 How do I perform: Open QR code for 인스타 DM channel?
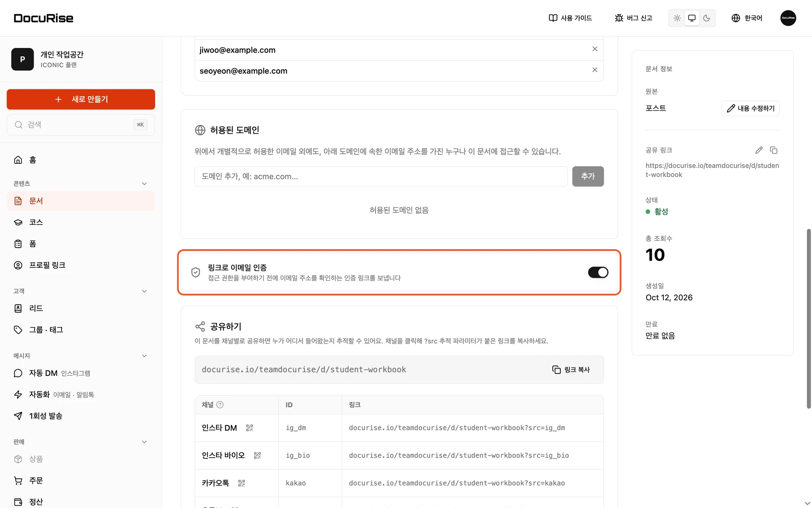(x=249, y=428)
